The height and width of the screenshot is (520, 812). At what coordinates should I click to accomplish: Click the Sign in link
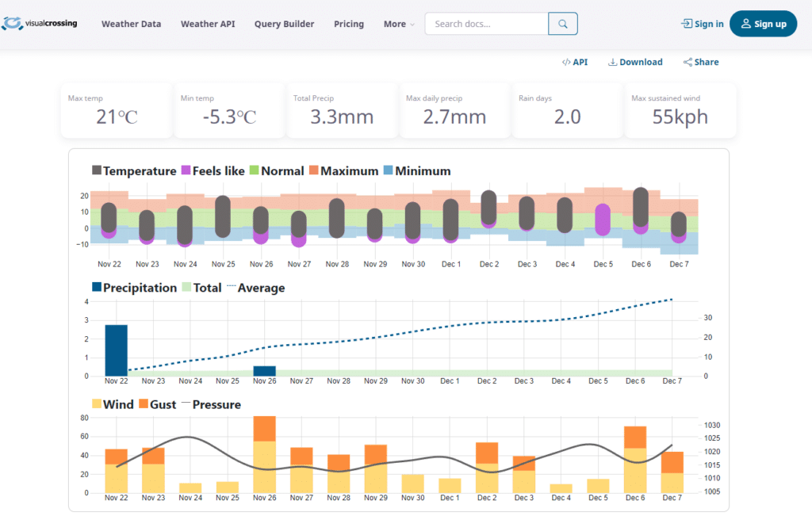(x=703, y=24)
